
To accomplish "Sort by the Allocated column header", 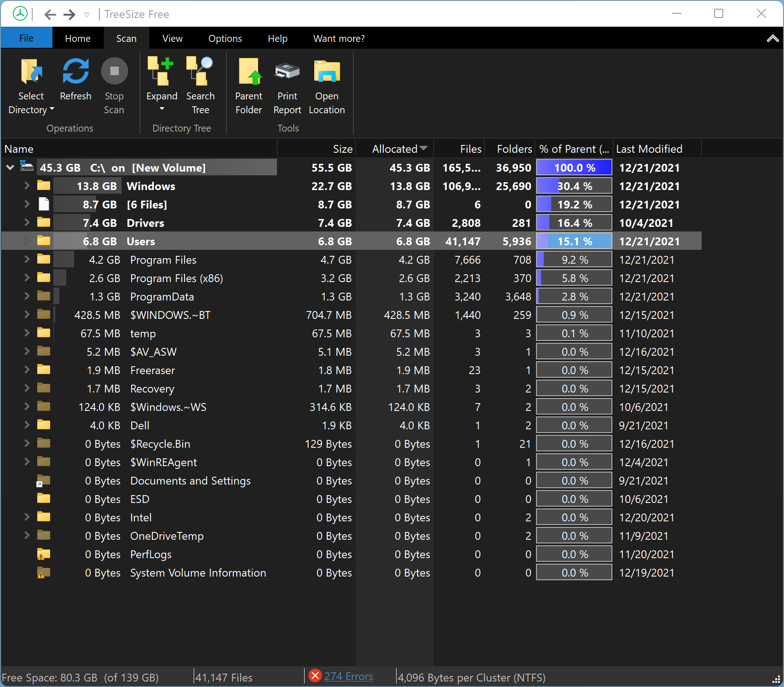I will point(395,149).
